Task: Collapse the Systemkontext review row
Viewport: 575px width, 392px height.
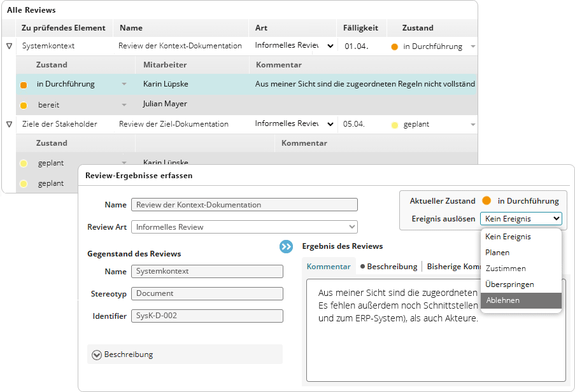Action: [10, 46]
